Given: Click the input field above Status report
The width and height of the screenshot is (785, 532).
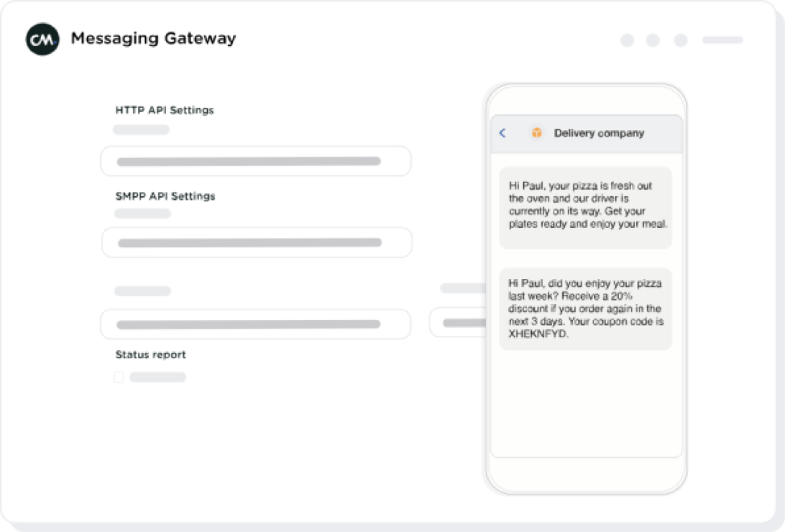Looking at the screenshot, I should tap(255, 324).
